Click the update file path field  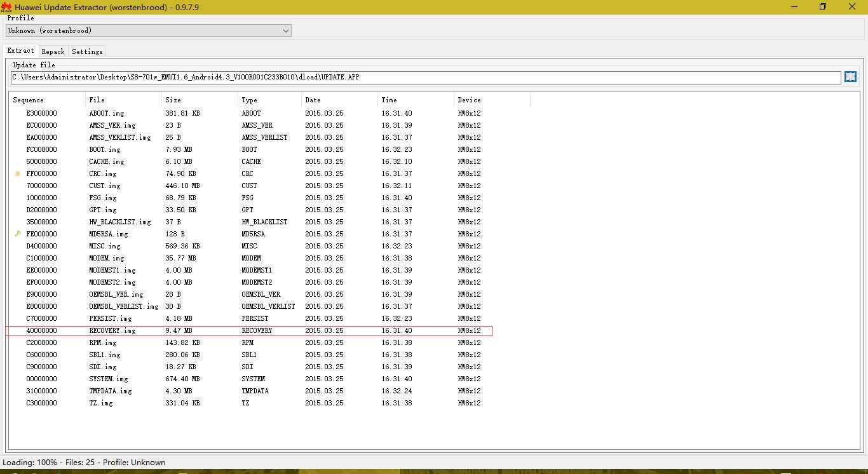(x=426, y=78)
